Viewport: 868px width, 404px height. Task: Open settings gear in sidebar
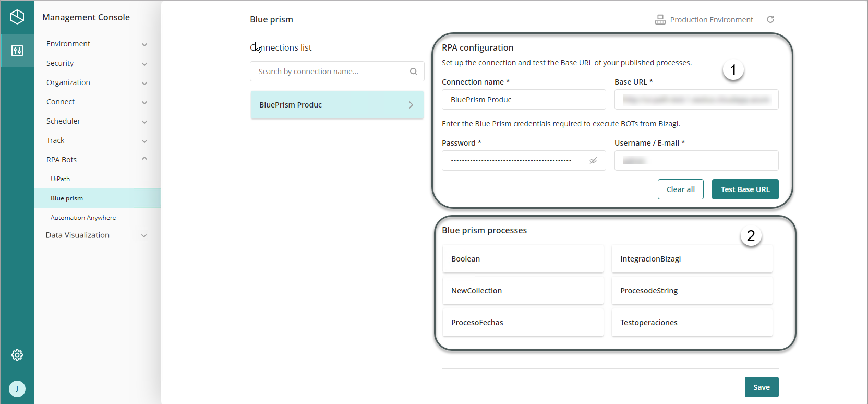17,355
